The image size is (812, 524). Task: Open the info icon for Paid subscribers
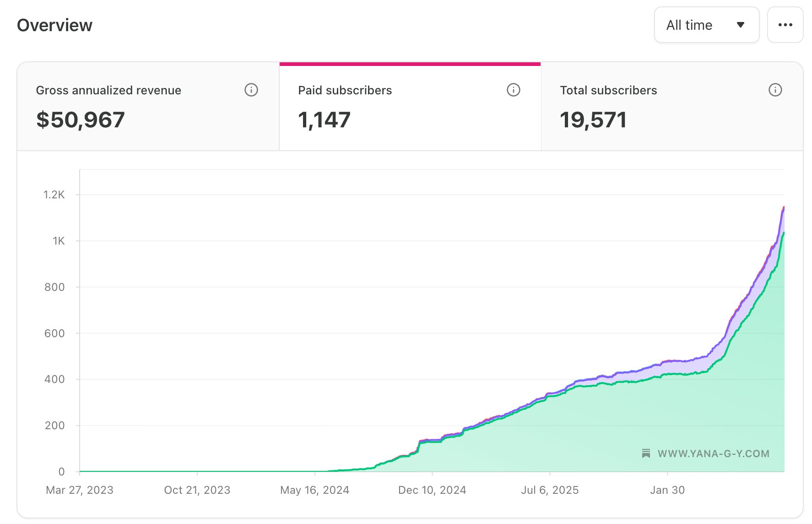click(x=514, y=90)
